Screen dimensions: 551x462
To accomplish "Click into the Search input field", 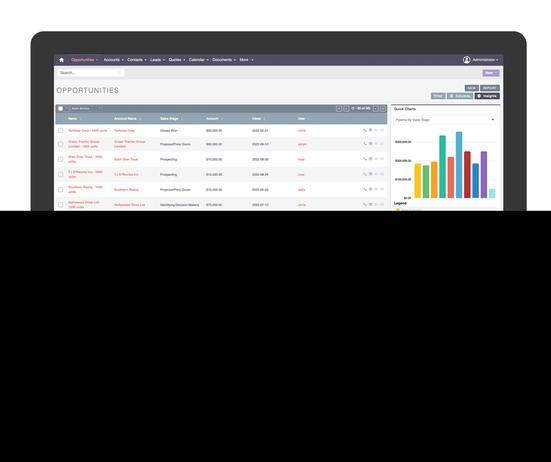I will point(88,73).
